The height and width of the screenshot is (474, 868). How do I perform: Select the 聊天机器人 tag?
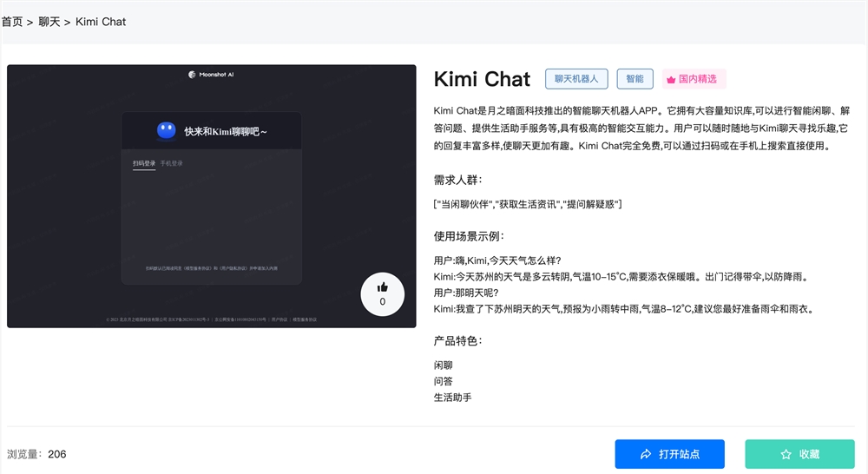[x=576, y=79]
